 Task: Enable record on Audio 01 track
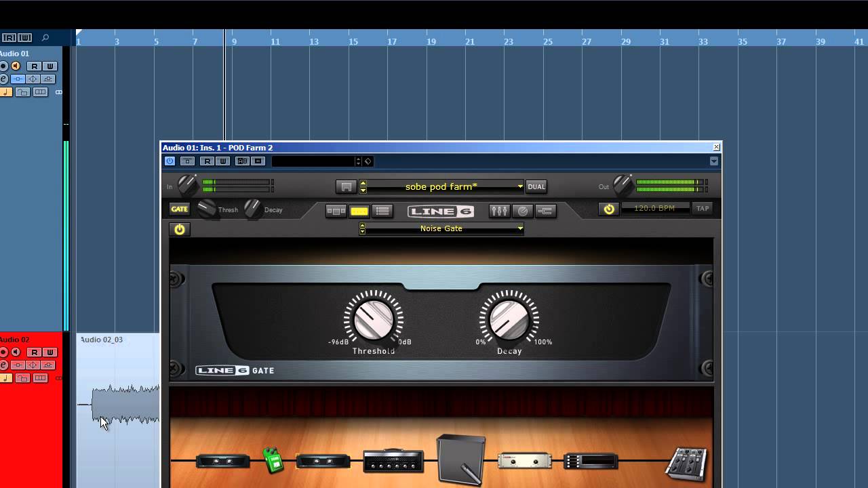pos(3,66)
